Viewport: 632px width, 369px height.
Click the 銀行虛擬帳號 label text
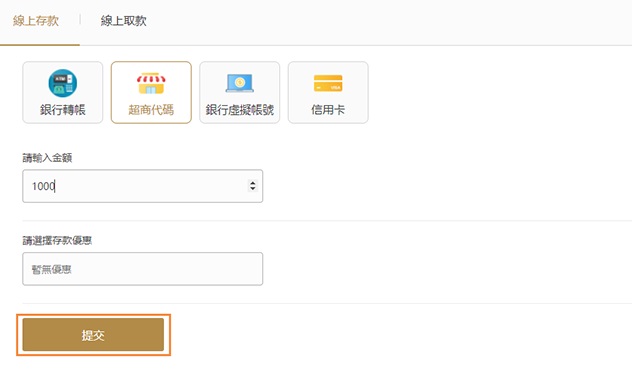239,110
